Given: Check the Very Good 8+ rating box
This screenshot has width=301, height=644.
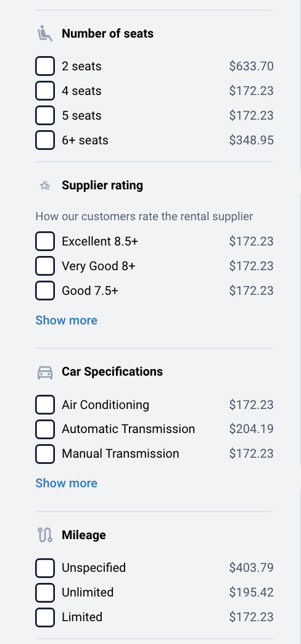Looking at the screenshot, I should [x=45, y=266].
